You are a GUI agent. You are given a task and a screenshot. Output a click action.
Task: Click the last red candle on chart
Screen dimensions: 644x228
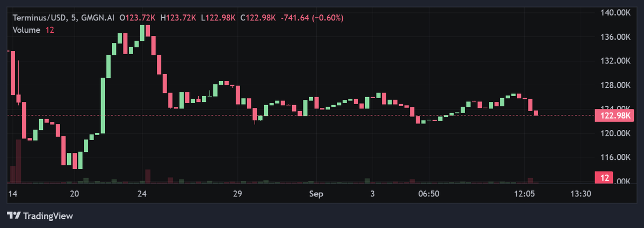536,113
